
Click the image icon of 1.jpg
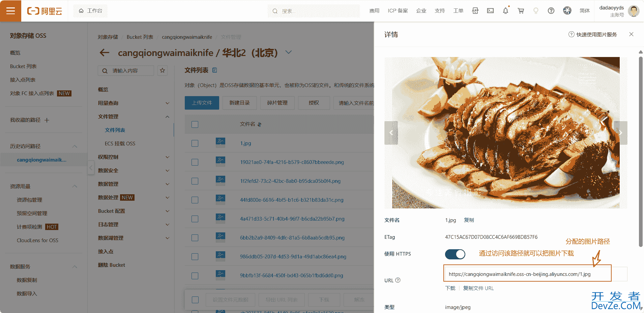[221, 142]
